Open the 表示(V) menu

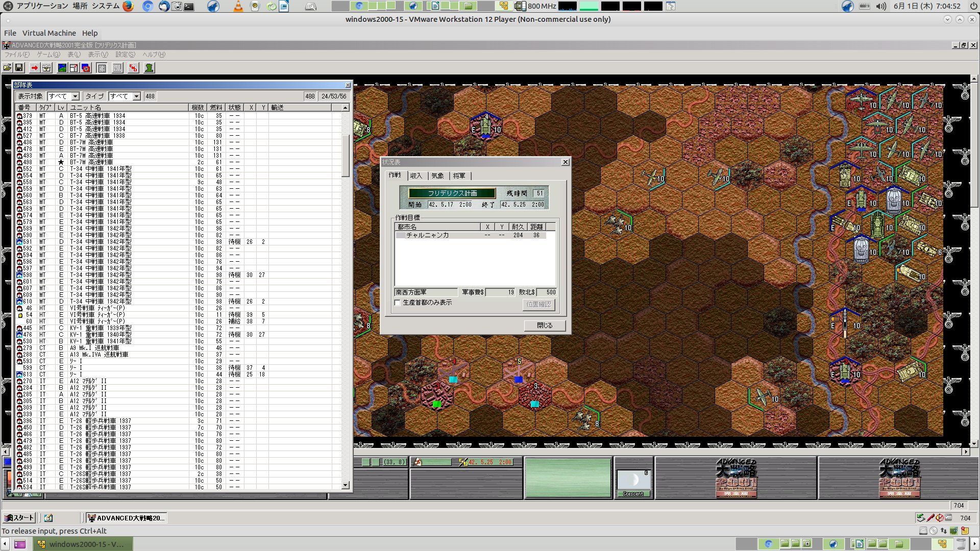click(98, 55)
